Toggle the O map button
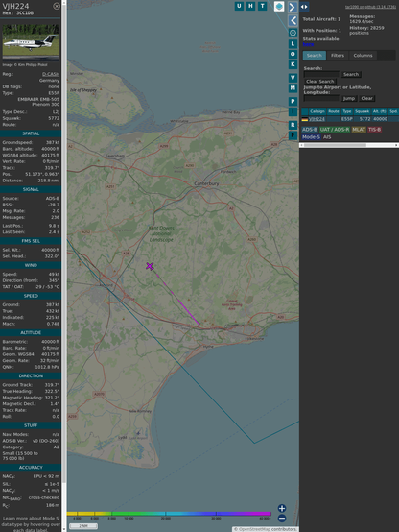This screenshot has height=532, width=399. 293,54
